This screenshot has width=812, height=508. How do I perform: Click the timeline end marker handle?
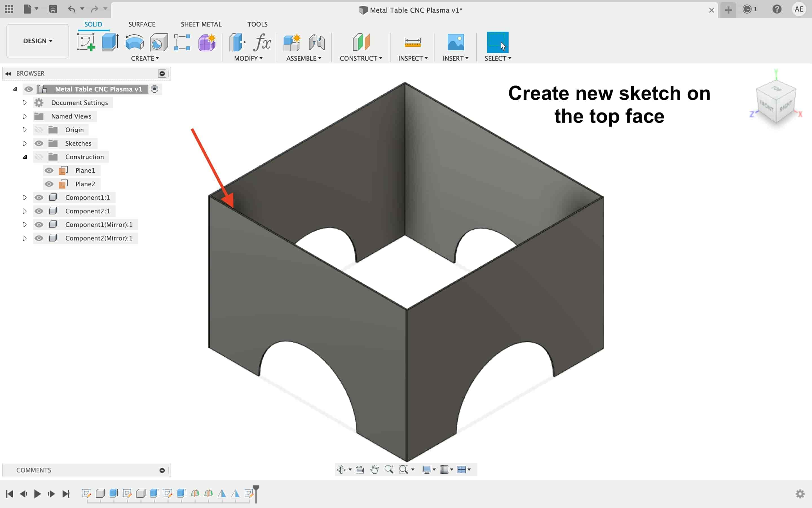pyautogui.click(x=256, y=489)
